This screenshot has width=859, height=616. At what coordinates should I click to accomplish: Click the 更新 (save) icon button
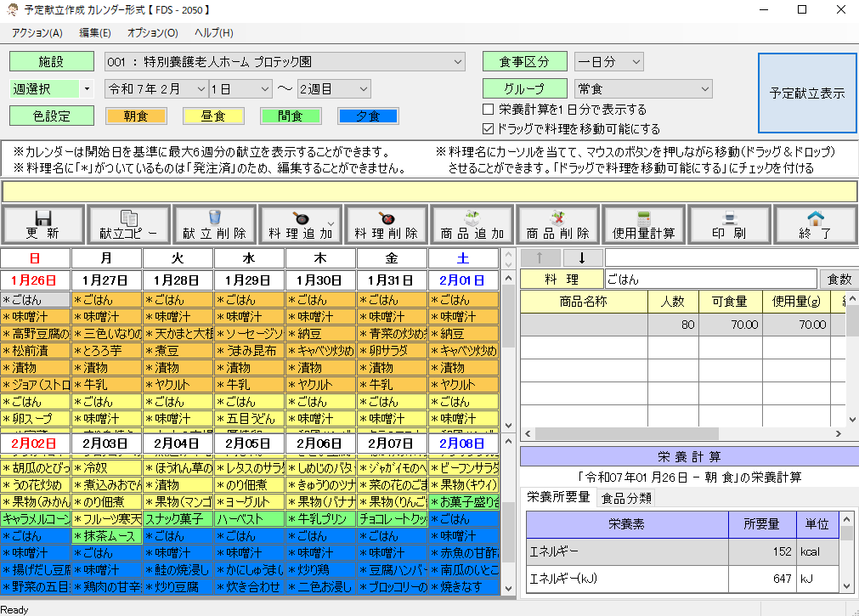pyautogui.click(x=42, y=223)
